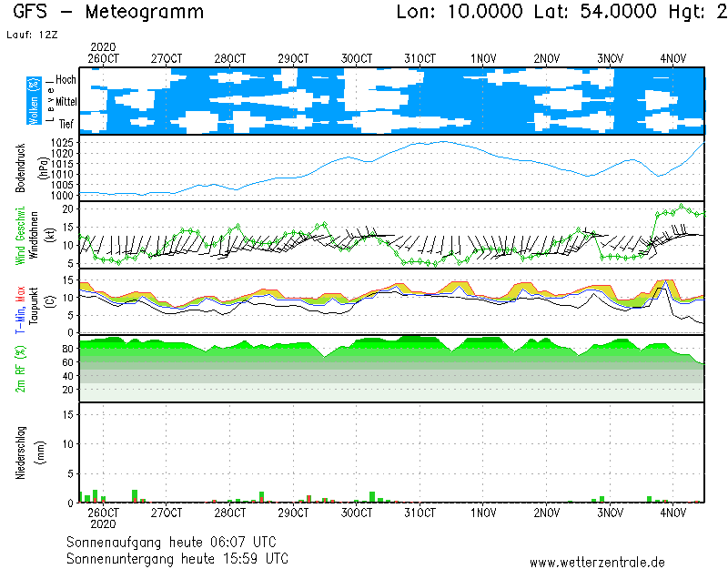
Task: Select the 31OCT marker on bottom date axis
Action: coord(420,513)
